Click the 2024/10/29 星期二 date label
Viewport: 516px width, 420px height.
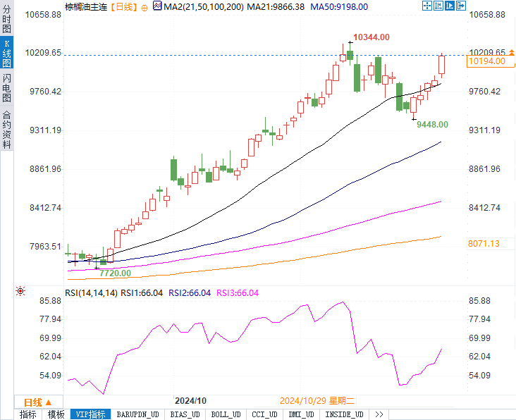(317, 400)
